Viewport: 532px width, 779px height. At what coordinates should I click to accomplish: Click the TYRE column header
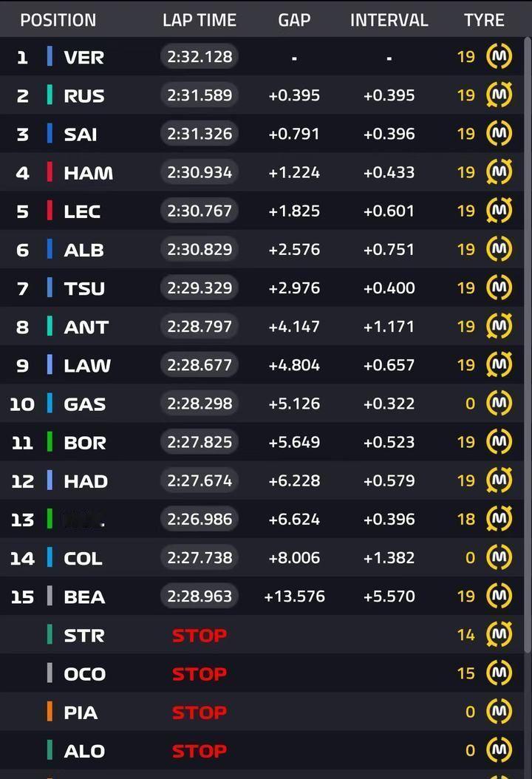(x=484, y=20)
